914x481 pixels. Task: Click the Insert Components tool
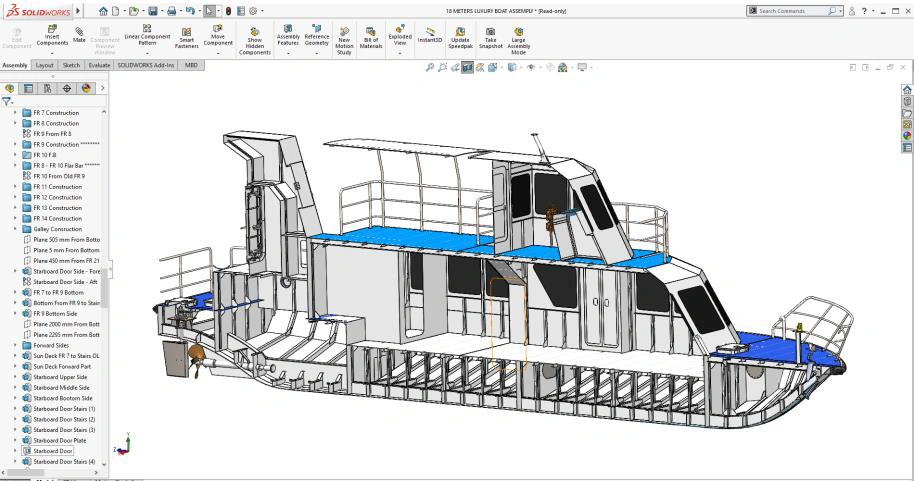[x=52, y=36]
